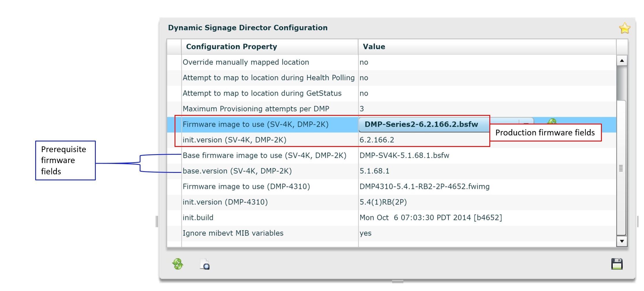The height and width of the screenshot is (291, 644).
Task: Select Attempt to map during Health Polling row
Action: [392, 78]
